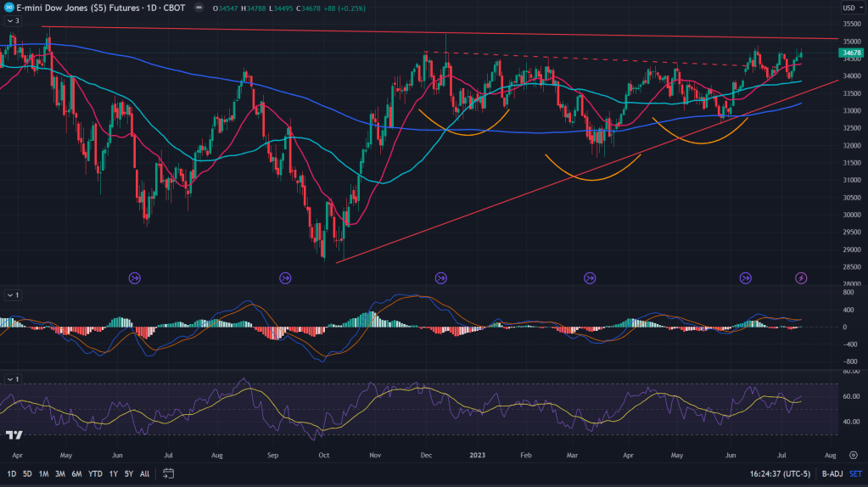Open the USD currency dropdown
Viewport: 868px width, 487px height.
point(849,8)
